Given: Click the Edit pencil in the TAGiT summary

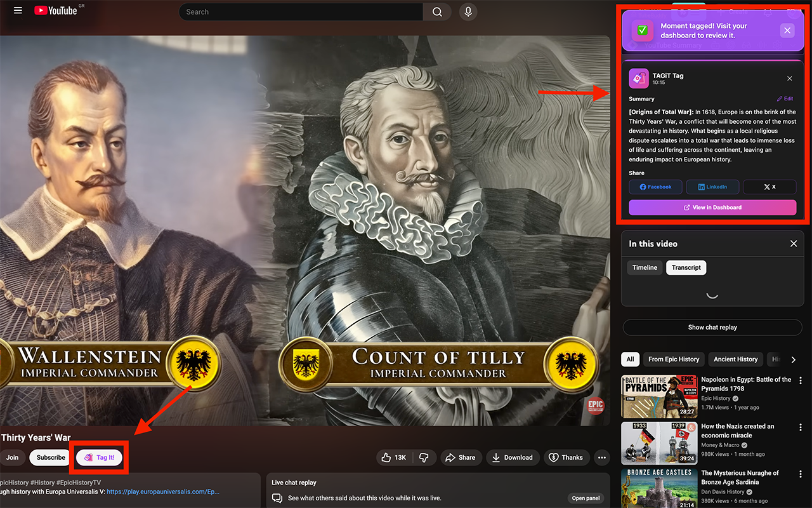Looking at the screenshot, I should 785,98.
